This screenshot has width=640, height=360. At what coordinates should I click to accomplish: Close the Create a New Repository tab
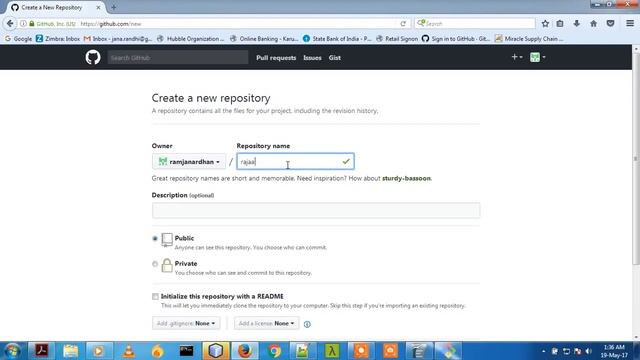click(98, 7)
